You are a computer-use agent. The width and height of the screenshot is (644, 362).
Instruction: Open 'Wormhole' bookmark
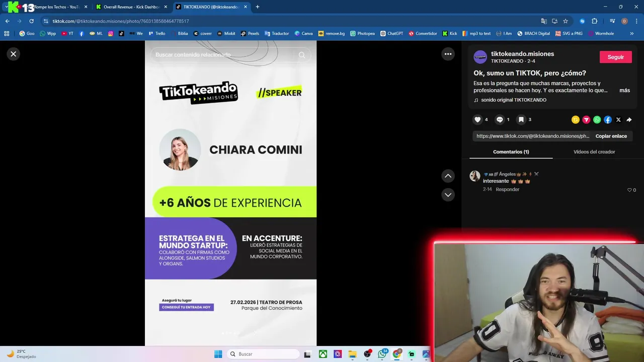tap(600, 34)
